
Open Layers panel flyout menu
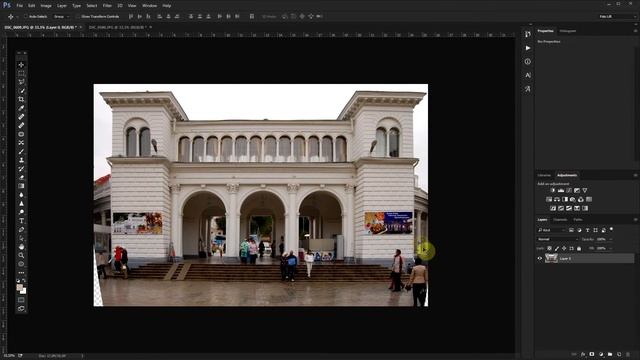tap(635, 220)
